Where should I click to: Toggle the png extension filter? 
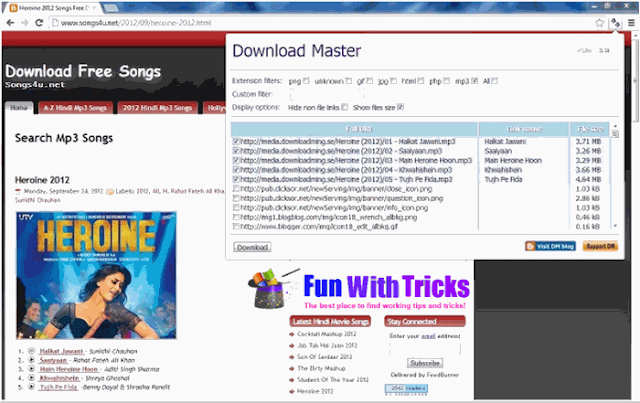(306, 81)
